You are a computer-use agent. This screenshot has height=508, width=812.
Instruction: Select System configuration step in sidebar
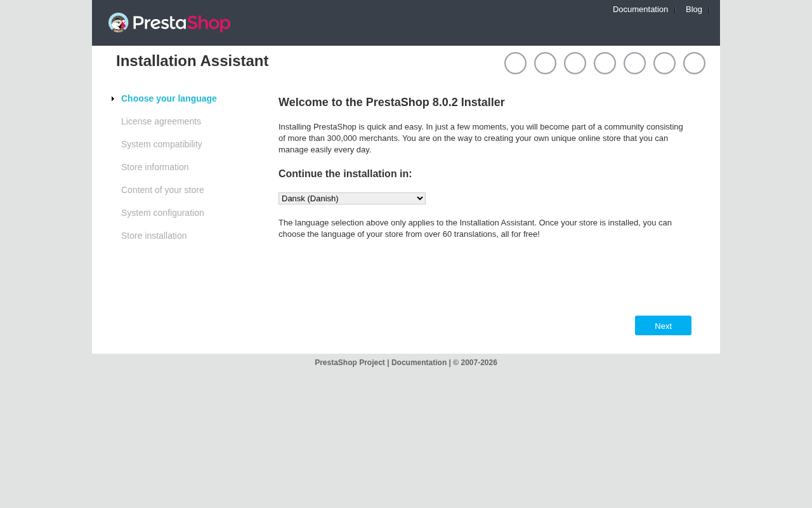pos(162,213)
